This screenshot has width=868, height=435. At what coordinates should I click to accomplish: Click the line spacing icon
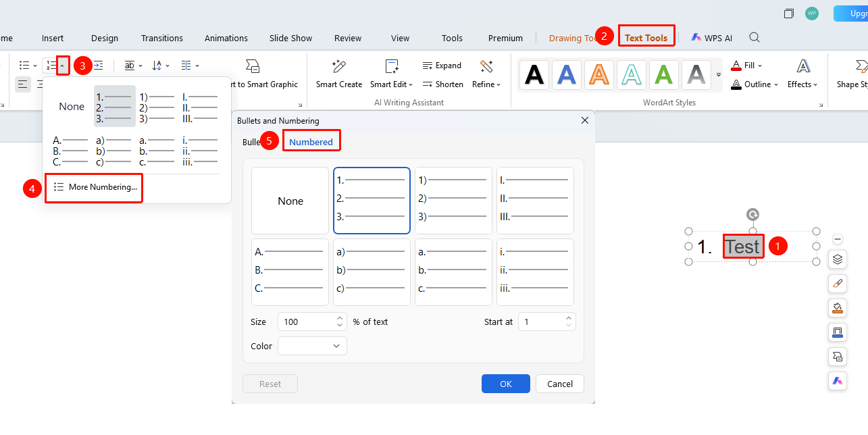[x=157, y=66]
